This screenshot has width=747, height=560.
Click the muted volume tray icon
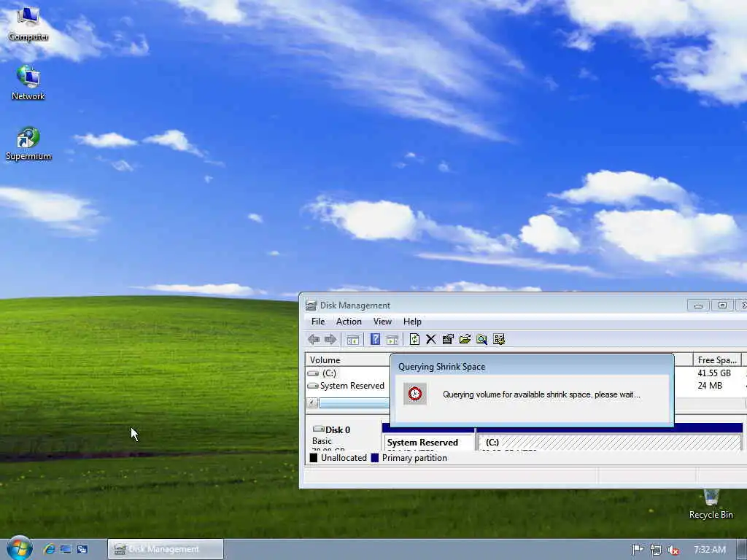point(673,550)
